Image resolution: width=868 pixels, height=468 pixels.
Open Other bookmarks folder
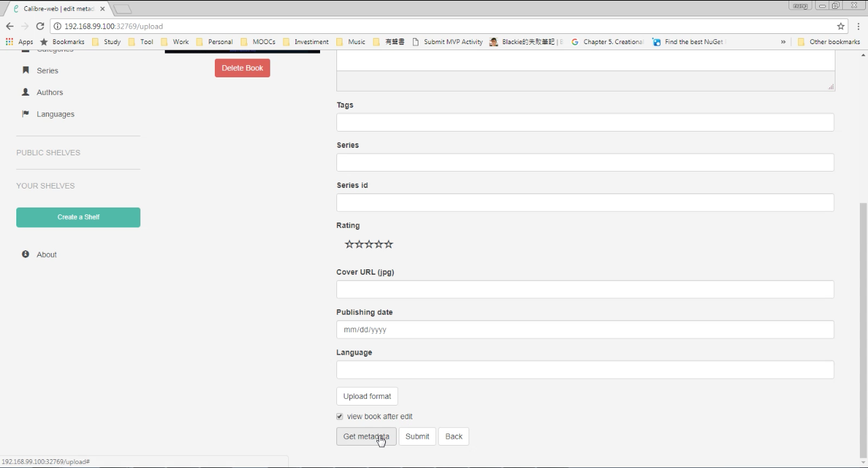point(829,41)
